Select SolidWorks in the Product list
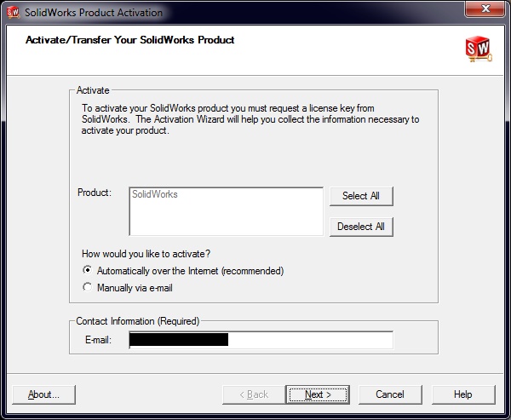 click(x=155, y=194)
